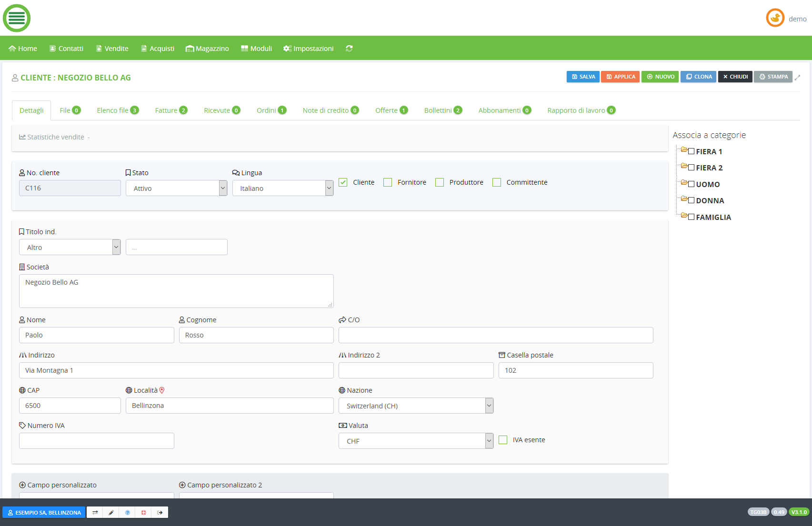
Task: Open the Valuta currency dropdown
Action: (x=416, y=441)
